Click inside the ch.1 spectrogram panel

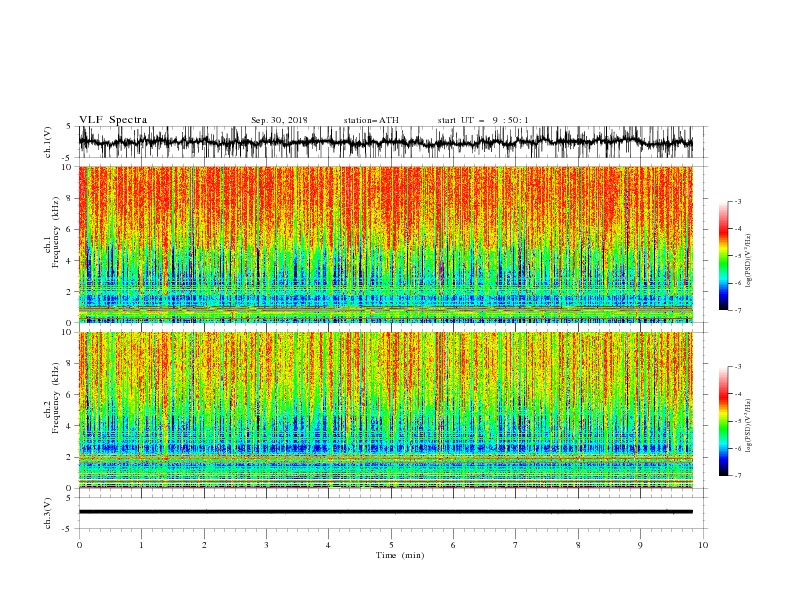385,244
